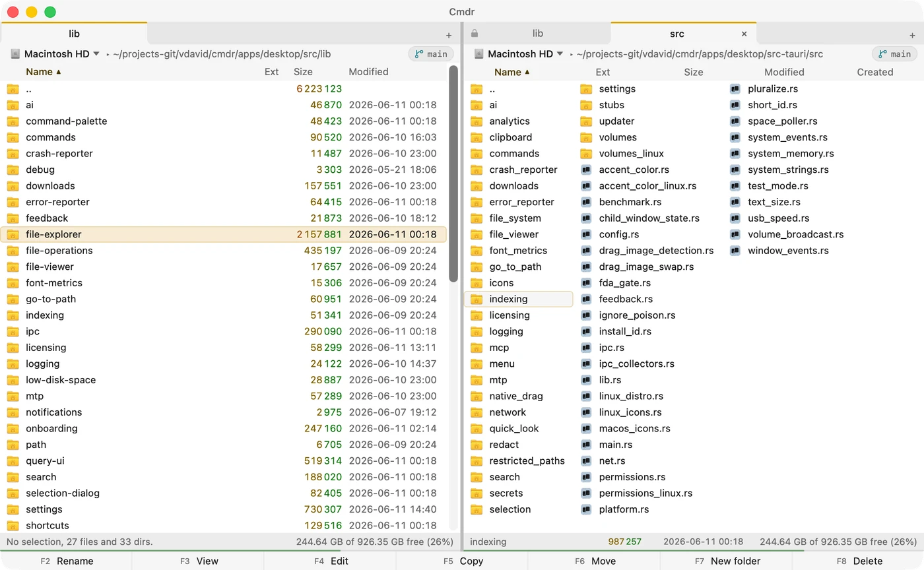Click file icon of accent_color.rs
The height and width of the screenshot is (570, 924).
[x=586, y=170]
